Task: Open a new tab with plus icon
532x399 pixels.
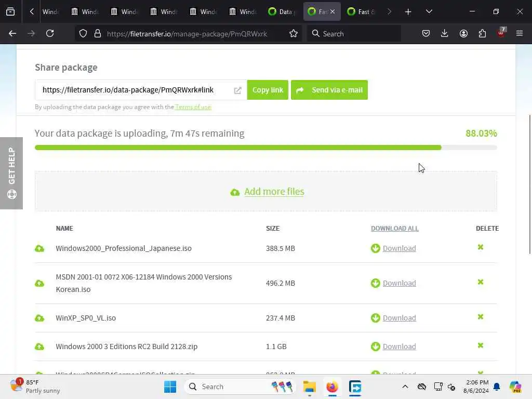Action: pos(408,12)
